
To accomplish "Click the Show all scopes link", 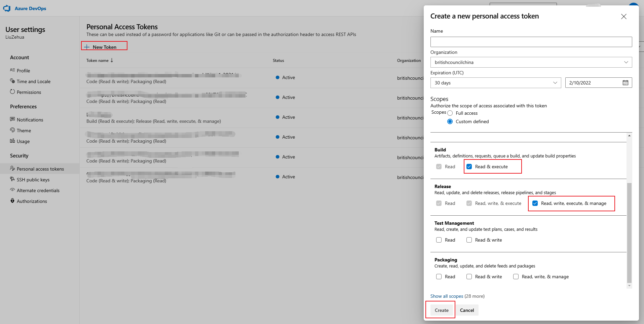I will (x=447, y=296).
